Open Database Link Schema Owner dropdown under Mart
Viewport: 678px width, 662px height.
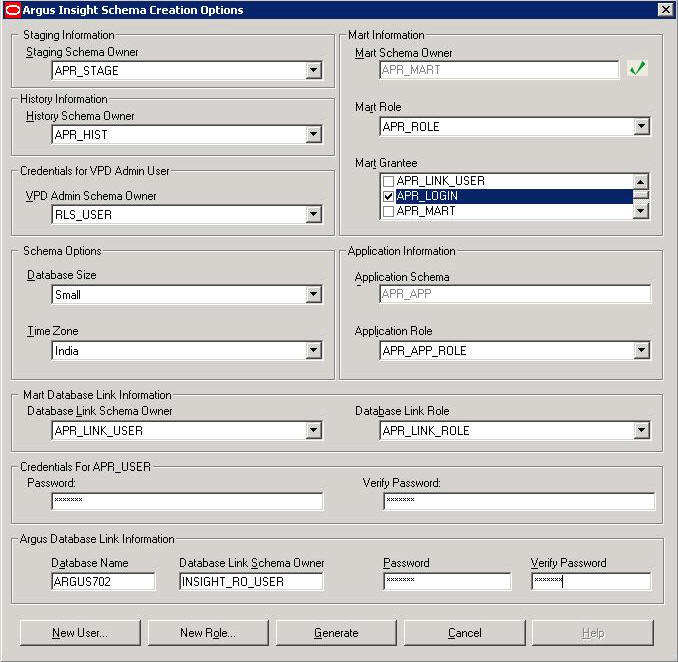pos(313,430)
